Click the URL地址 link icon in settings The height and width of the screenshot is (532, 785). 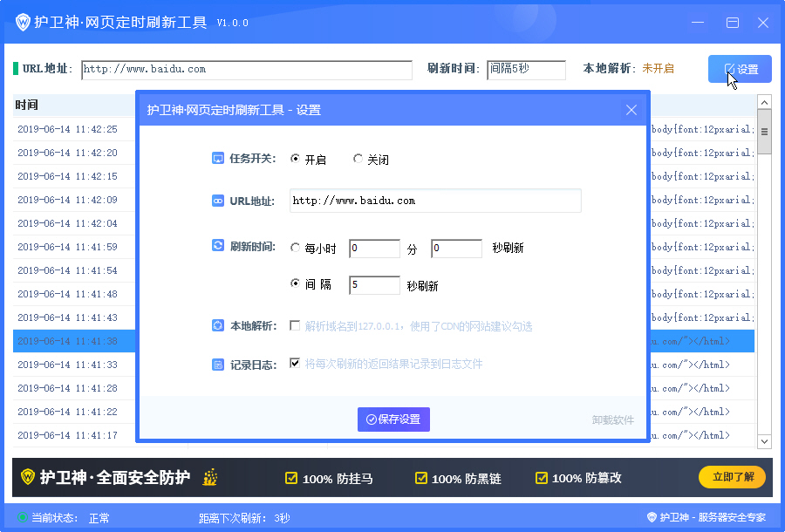218,201
